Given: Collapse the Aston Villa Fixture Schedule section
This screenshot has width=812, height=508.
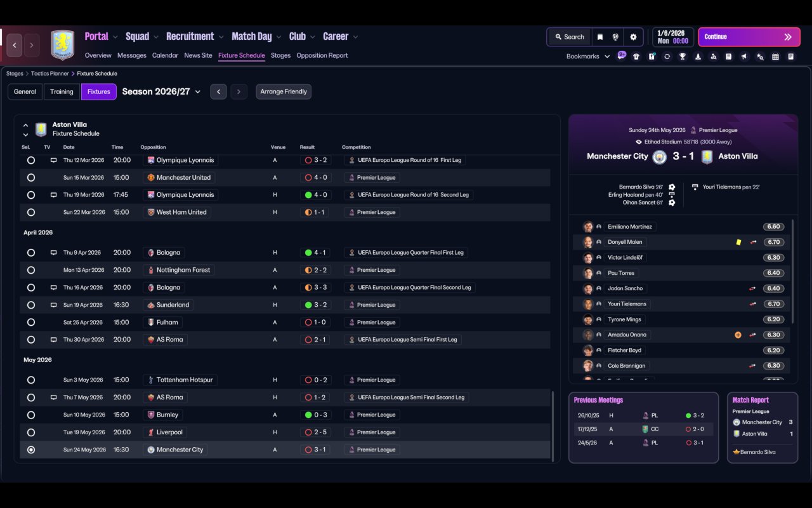Looking at the screenshot, I should pyautogui.click(x=25, y=125).
